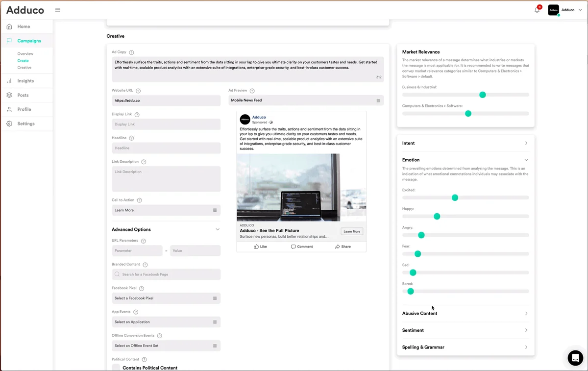Click the hamburger menu icon beside Adduco logo
This screenshot has height=371, width=588.
tap(58, 10)
